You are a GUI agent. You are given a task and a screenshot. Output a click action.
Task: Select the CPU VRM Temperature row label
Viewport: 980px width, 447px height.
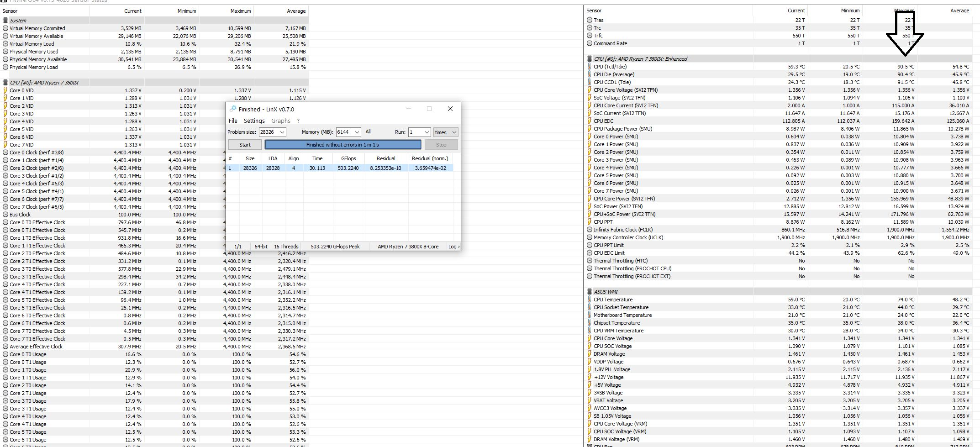coord(618,331)
